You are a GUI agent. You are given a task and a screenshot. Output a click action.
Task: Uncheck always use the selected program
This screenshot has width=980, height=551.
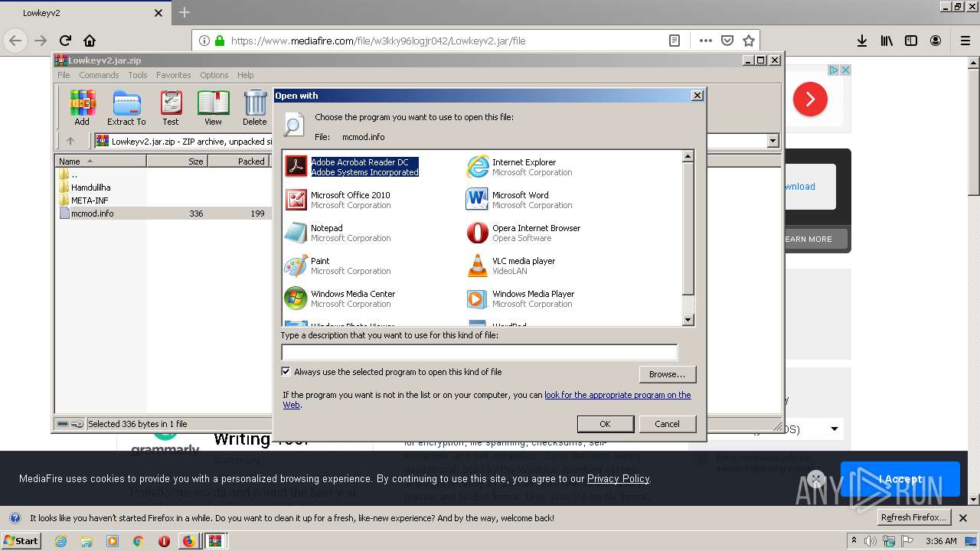[286, 372]
